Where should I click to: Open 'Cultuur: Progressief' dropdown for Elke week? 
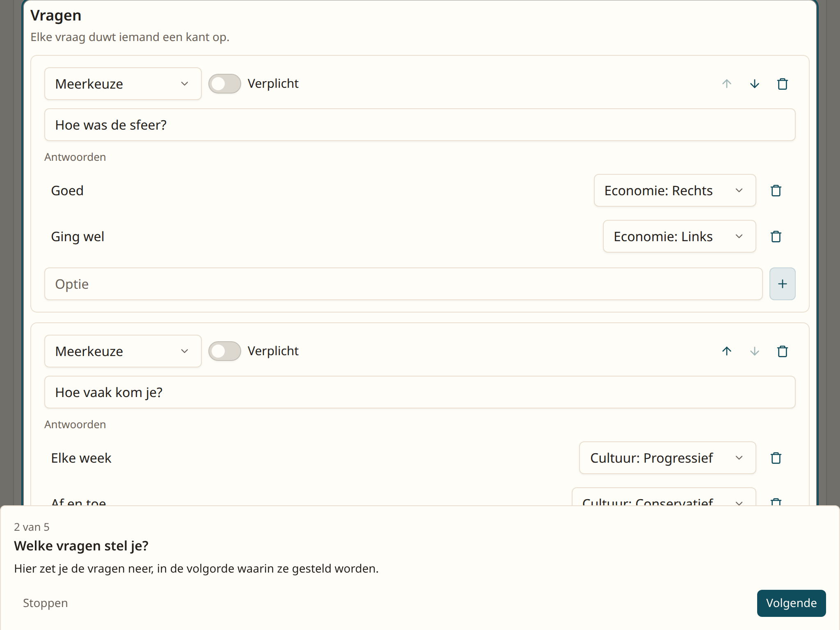coord(667,458)
